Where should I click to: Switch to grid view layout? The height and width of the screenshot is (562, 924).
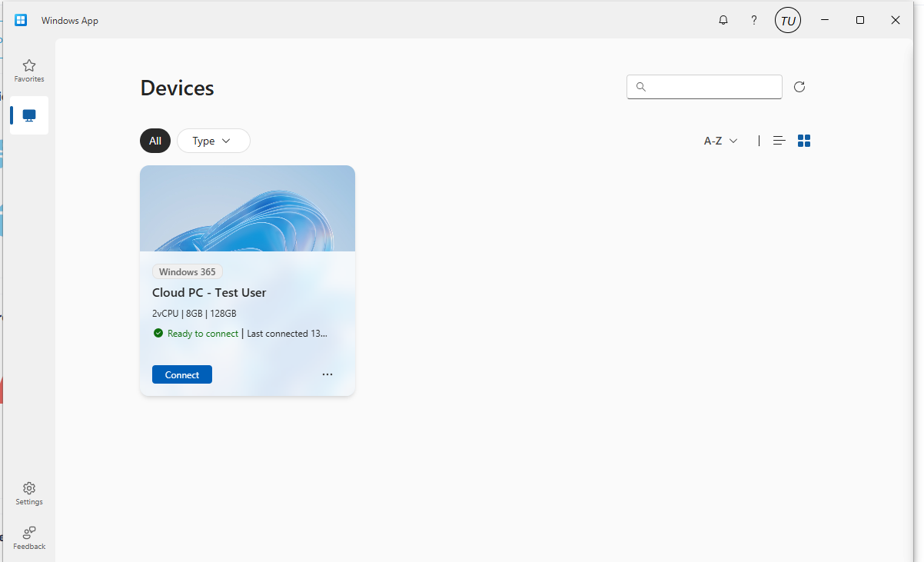coord(804,141)
